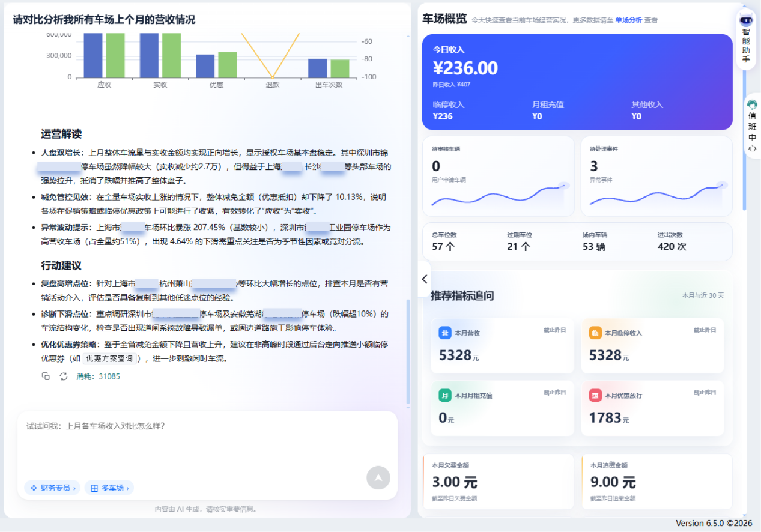Open the 单场分析 link
Image resolution: width=761 pixels, height=532 pixels.
pos(628,20)
